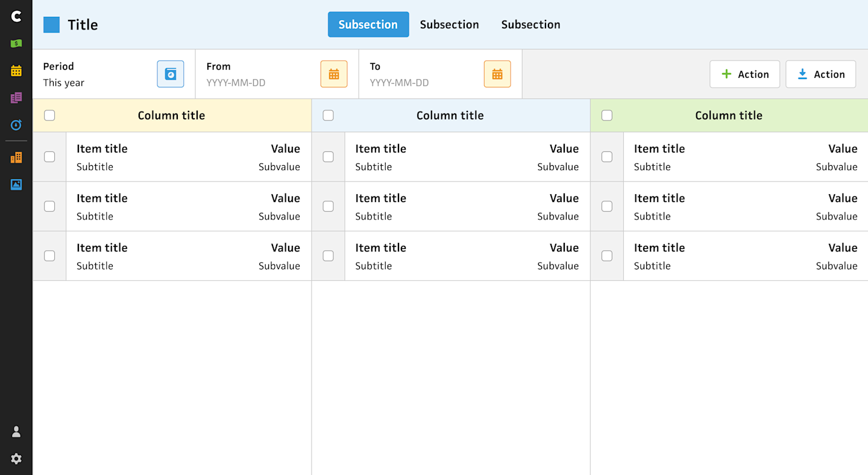Click the blue square swatch beside Title
868x475 pixels.
click(51, 25)
